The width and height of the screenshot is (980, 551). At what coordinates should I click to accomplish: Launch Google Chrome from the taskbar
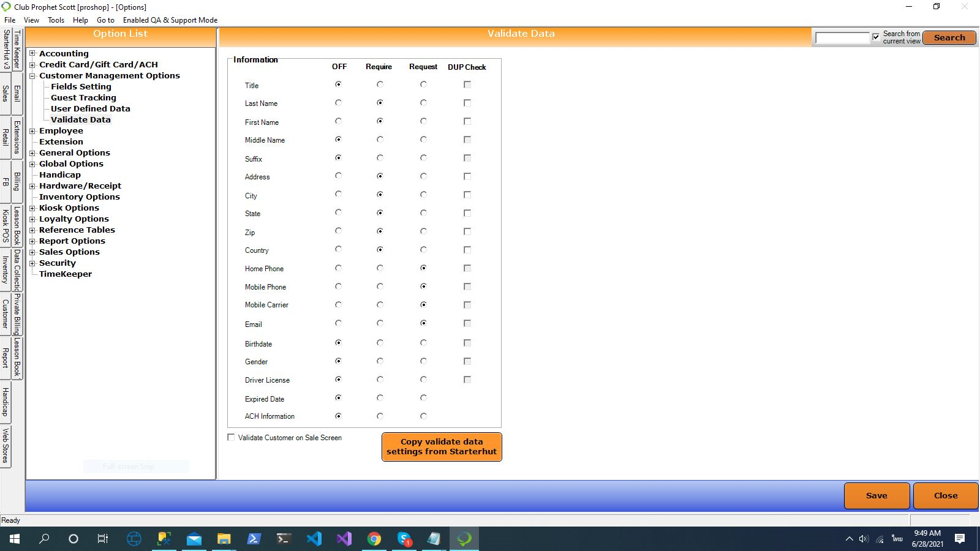pos(374,539)
